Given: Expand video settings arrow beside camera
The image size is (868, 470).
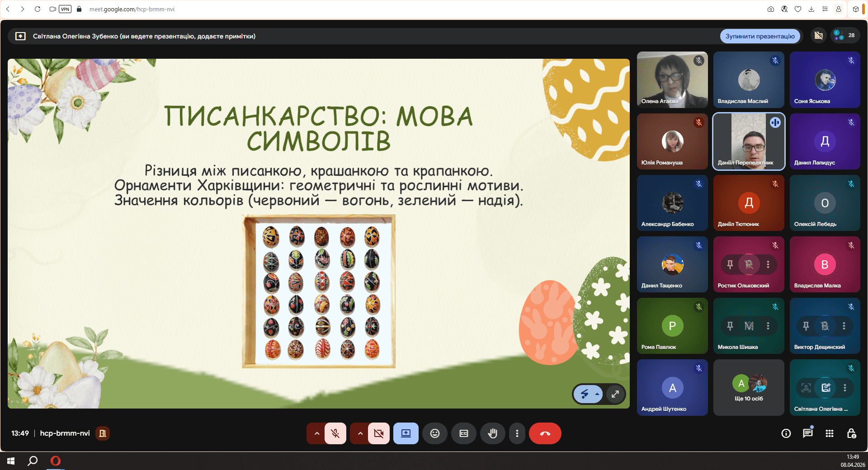Looking at the screenshot, I should (360, 433).
